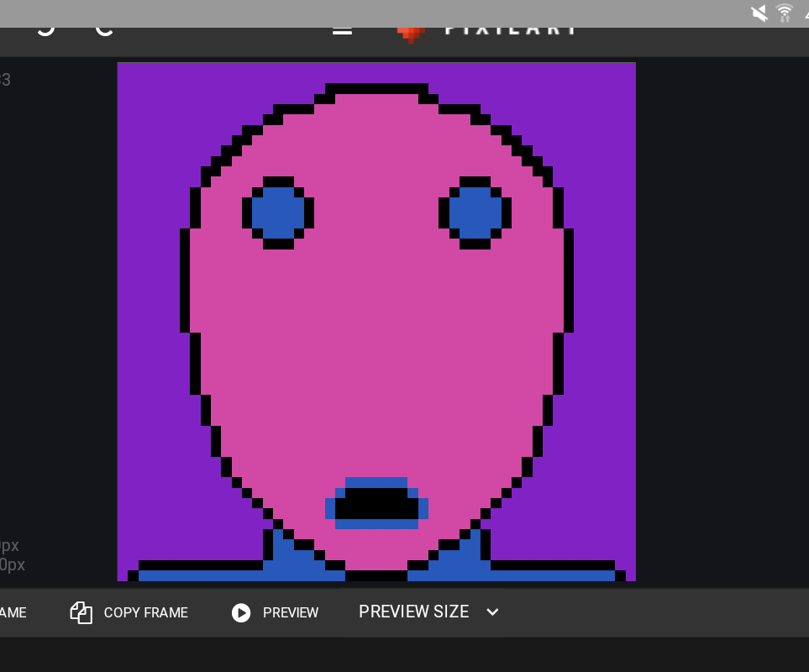This screenshot has height=672, width=809.
Task: Click the black mouth of the character
Action: pyautogui.click(x=376, y=504)
